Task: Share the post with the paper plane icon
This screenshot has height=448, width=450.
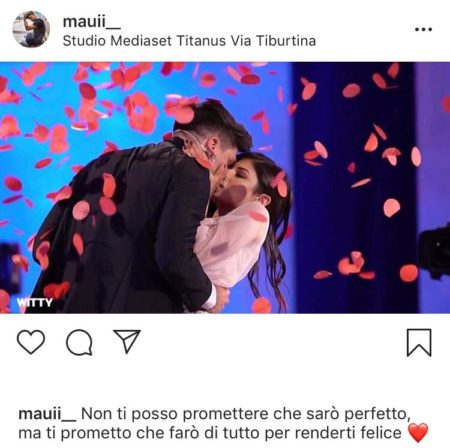Action: point(127,341)
